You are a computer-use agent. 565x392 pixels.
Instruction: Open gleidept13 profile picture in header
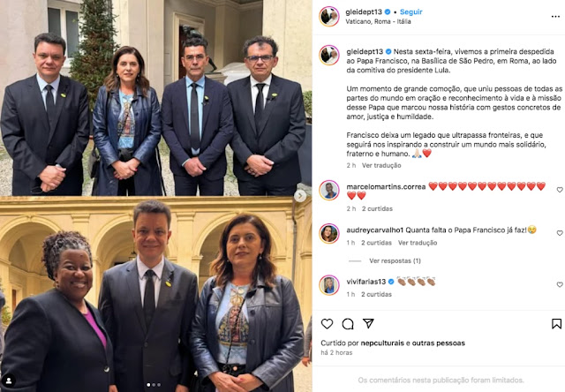(x=329, y=16)
